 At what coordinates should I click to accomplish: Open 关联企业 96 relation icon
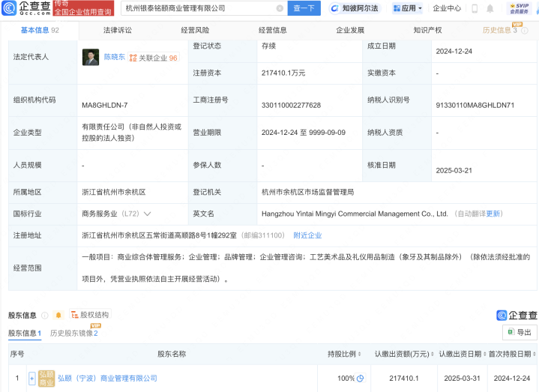tap(154, 58)
